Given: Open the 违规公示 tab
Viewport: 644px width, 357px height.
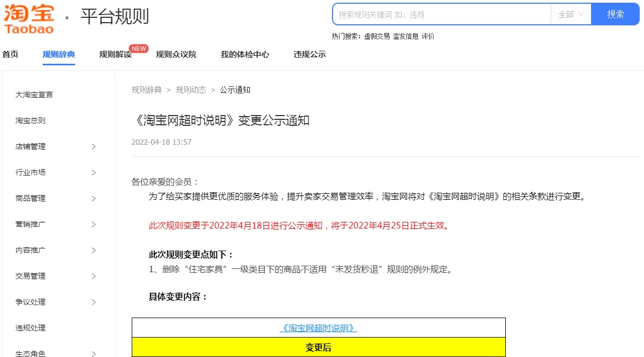Looking at the screenshot, I should [x=309, y=55].
